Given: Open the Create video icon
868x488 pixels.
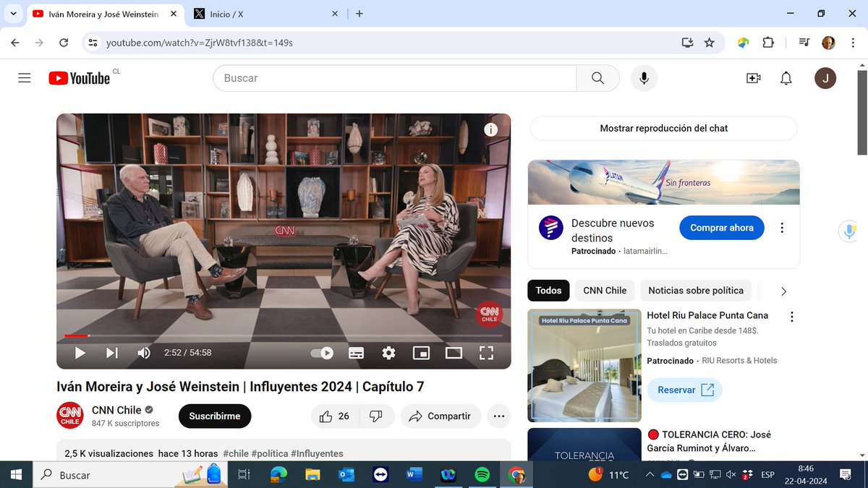Looking at the screenshot, I should coord(754,78).
